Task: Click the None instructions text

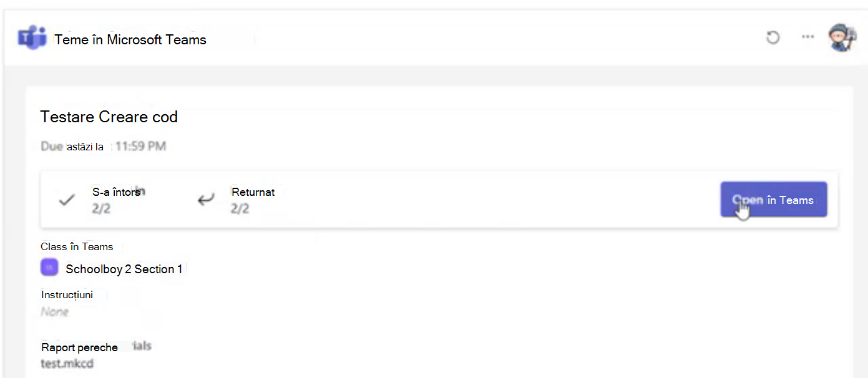Action: coord(55,311)
